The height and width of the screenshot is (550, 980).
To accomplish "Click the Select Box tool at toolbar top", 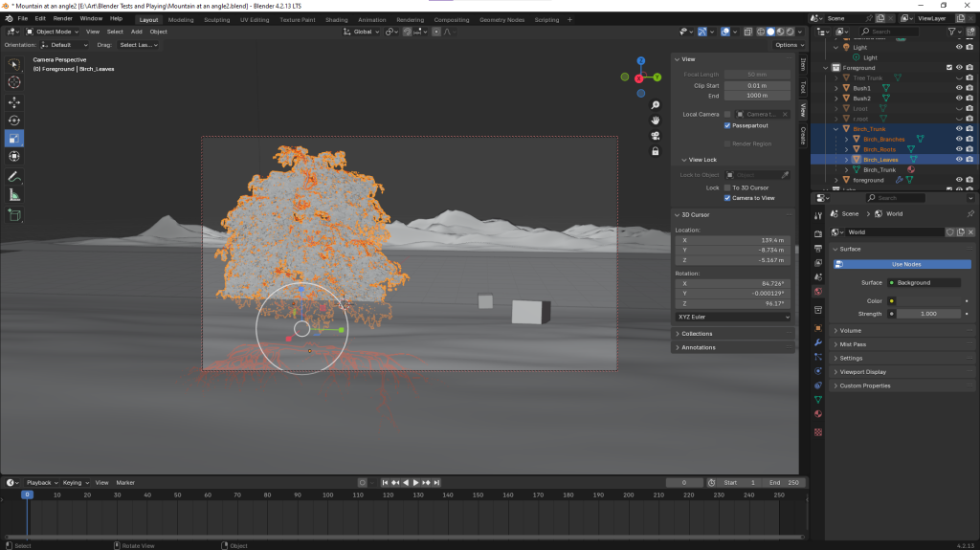I will click(14, 64).
